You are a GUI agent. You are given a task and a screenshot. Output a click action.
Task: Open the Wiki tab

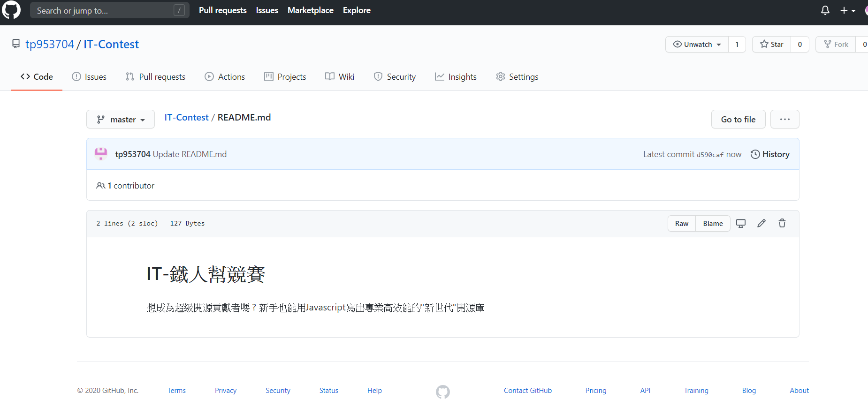click(x=340, y=76)
